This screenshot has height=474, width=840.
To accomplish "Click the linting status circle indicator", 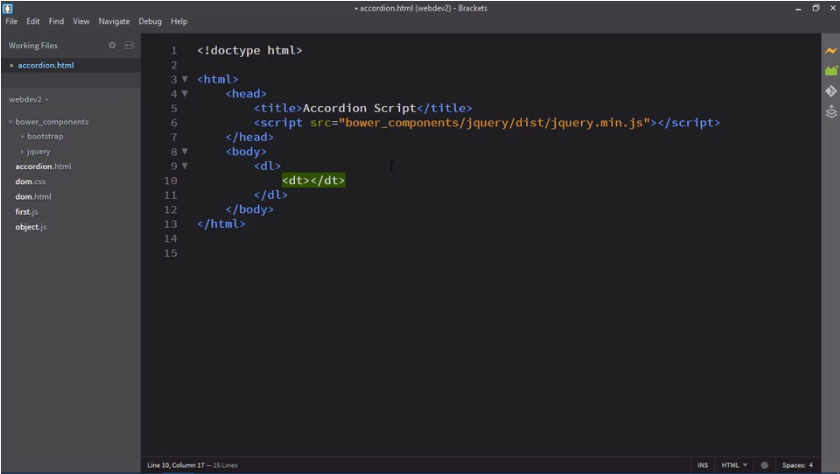I will [764, 465].
